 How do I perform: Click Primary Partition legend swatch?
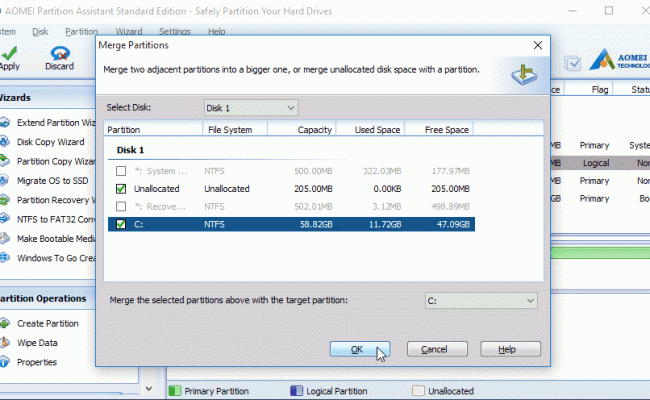point(175,391)
